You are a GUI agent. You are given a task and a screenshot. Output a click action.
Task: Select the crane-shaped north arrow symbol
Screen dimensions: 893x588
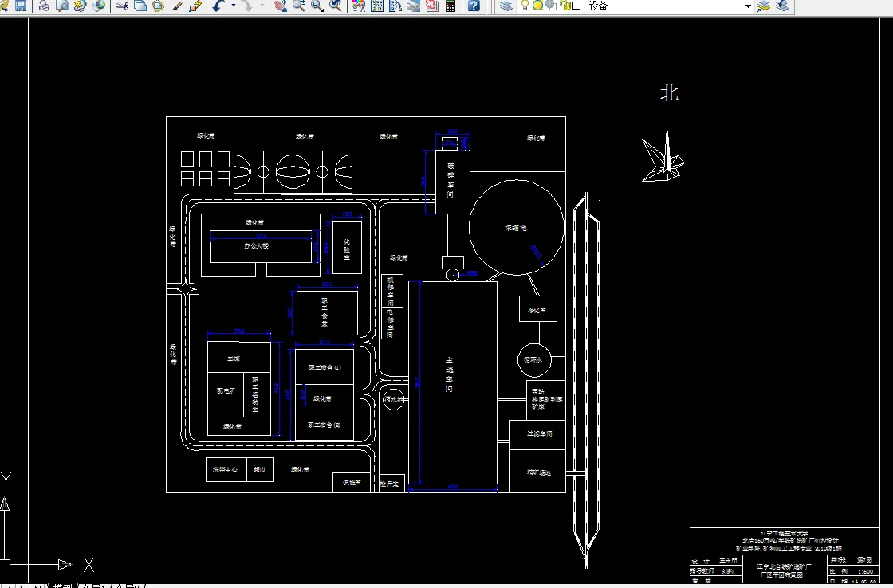point(663,156)
